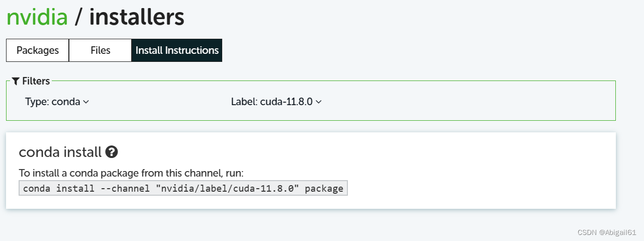Image resolution: width=644 pixels, height=241 pixels.
Task: Click the chevron next to Type: conda
Action: coord(86,102)
